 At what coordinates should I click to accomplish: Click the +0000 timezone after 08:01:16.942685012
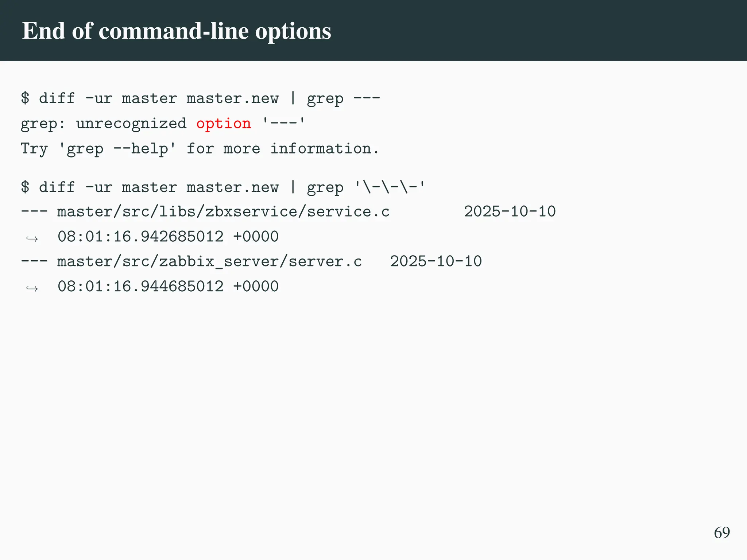256,237
